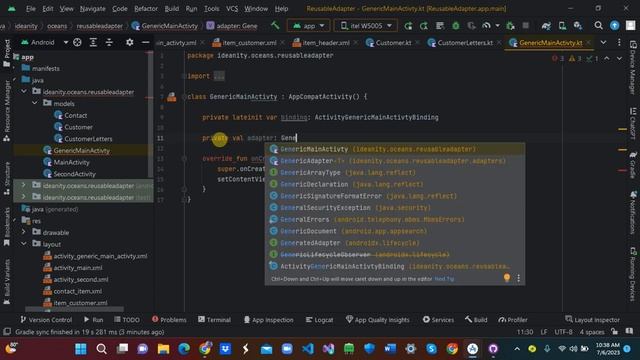The image size is (640, 360).
Task: Switch to CustomerLetters.kt editor tab
Action: pyautogui.click(x=465, y=42)
